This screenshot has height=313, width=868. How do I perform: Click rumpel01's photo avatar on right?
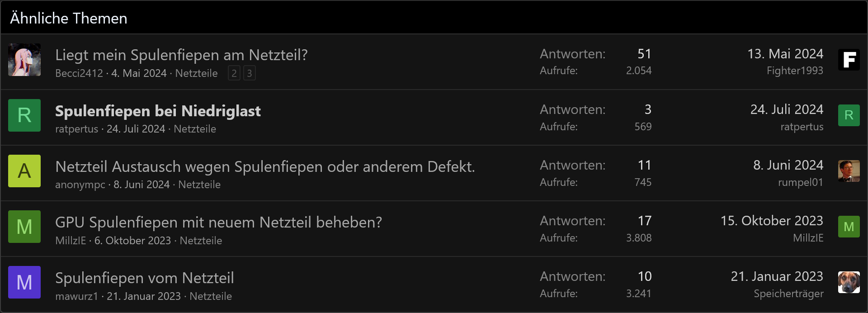point(849,171)
